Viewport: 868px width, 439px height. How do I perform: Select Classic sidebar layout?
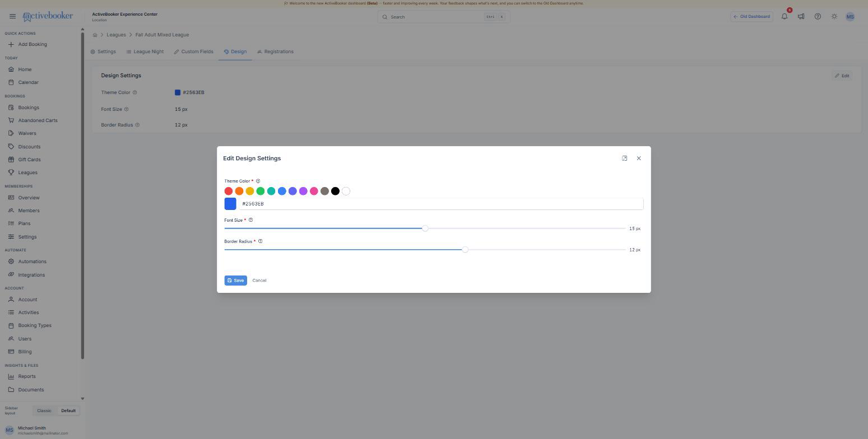(44, 411)
